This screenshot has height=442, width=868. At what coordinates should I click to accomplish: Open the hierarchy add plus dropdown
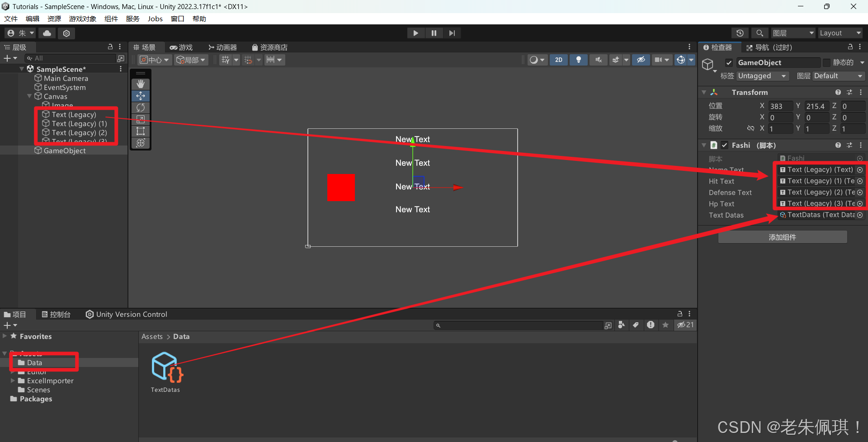[10, 58]
